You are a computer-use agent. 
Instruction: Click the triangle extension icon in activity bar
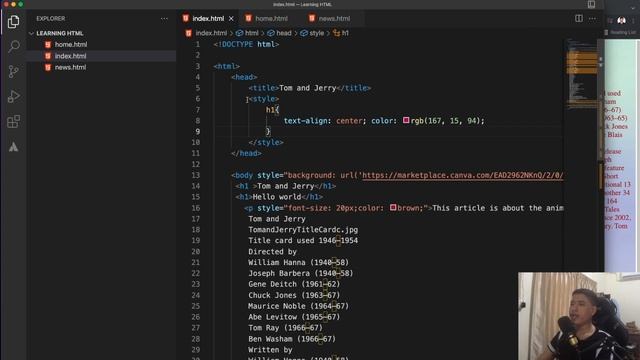[13, 147]
